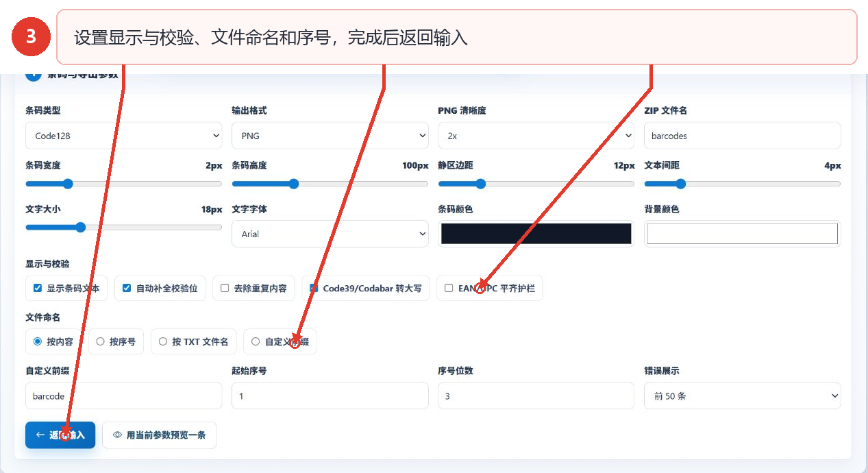Image resolution: width=868 pixels, height=473 pixels.
Task: Open the 输出格式 PNG dropdown
Action: (x=330, y=136)
